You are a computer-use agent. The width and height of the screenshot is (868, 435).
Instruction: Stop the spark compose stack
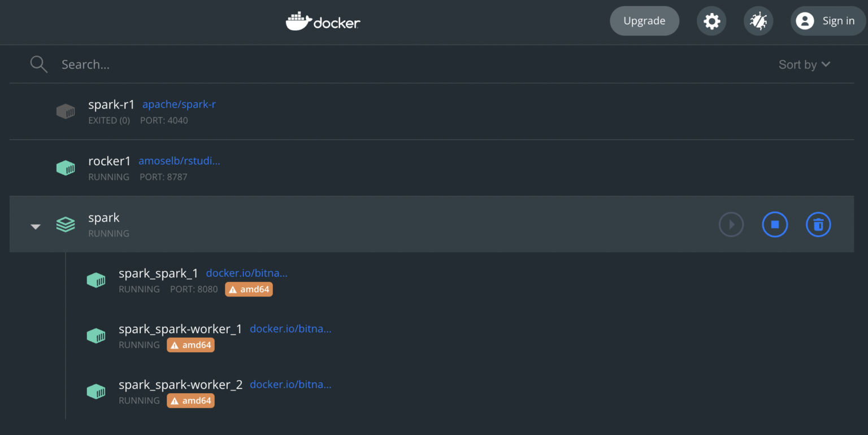[x=775, y=225]
